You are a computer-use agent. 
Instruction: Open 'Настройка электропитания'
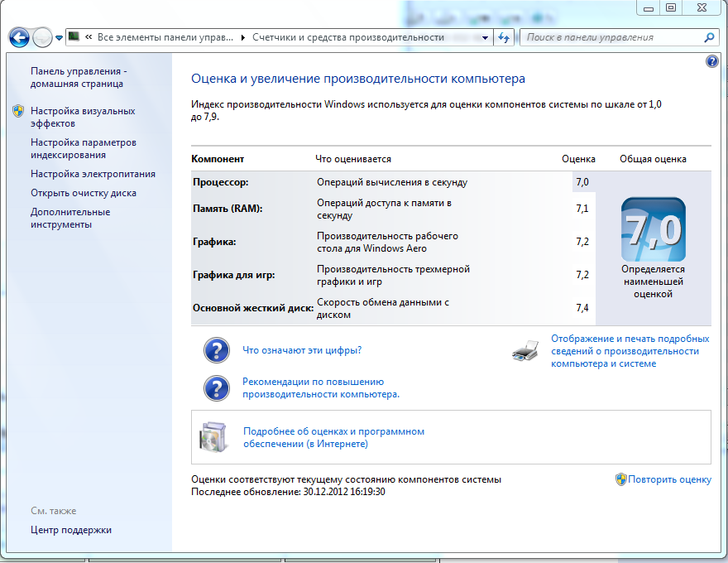point(93,174)
